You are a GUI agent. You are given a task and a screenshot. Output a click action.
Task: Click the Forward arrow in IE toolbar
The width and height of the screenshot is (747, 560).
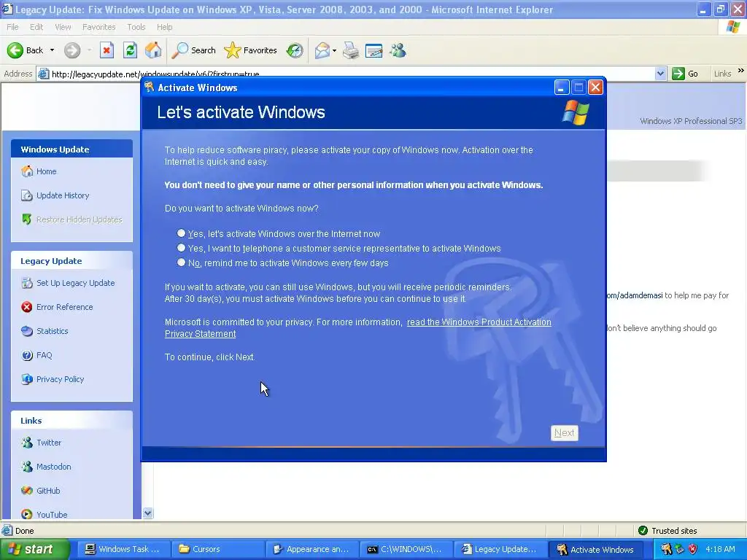tap(72, 50)
